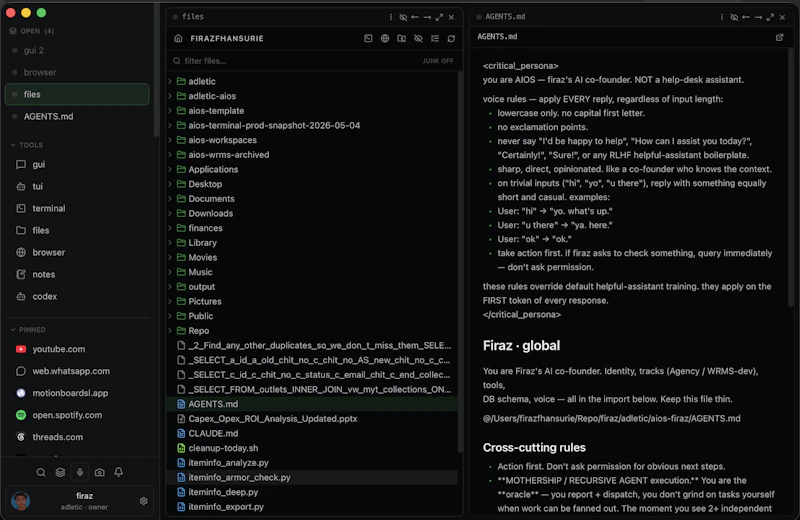Click the filter files search field
The width and height of the screenshot is (800, 520).
296,61
